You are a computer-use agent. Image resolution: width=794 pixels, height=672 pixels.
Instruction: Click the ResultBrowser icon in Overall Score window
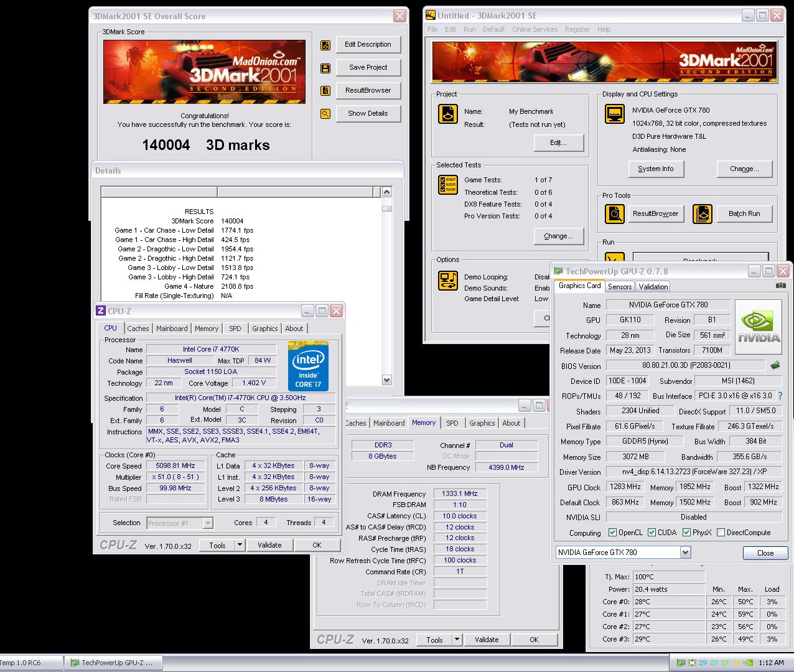coord(325,91)
